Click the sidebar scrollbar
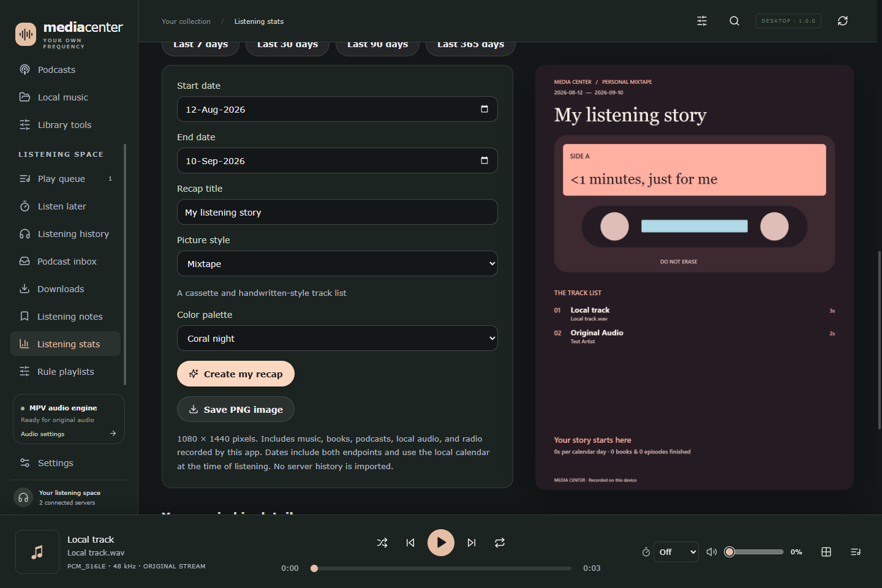This screenshot has height=588, width=882. click(x=125, y=265)
